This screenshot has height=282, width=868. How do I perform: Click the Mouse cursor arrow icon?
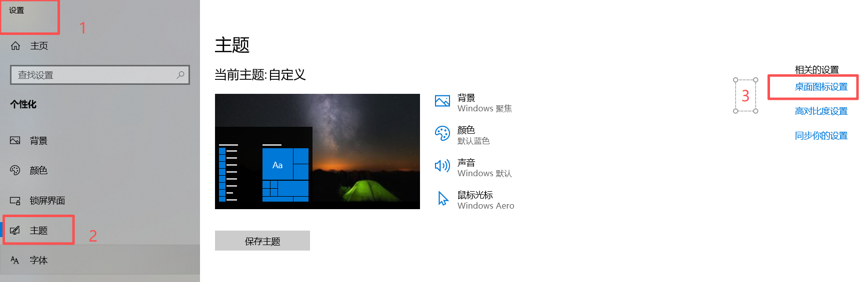(x=443, y=198)
